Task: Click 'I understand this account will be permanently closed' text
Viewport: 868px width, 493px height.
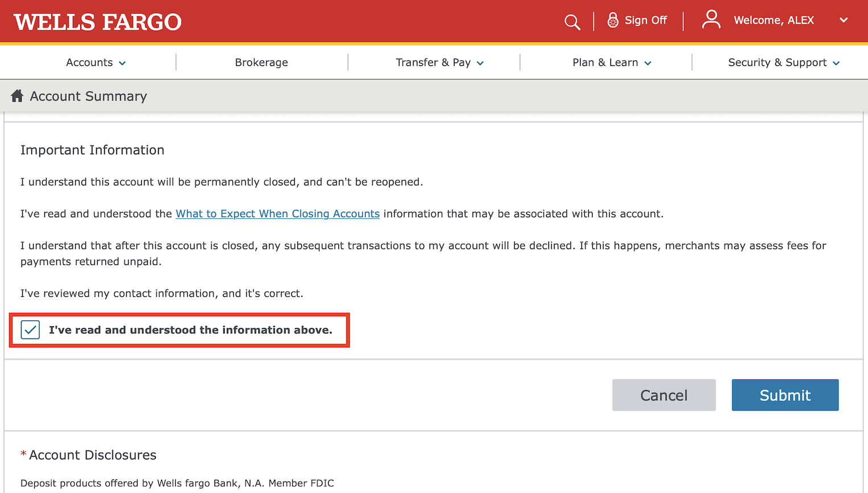Action: pos(222,182)
